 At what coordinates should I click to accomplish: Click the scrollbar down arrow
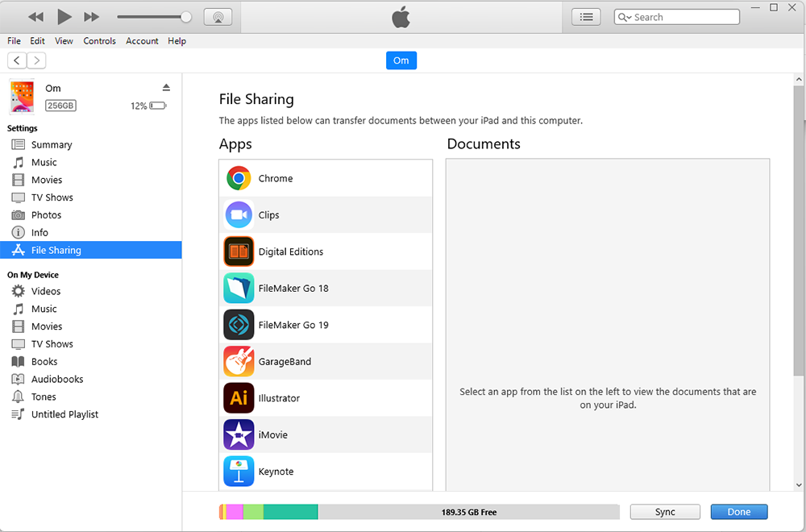798,484
